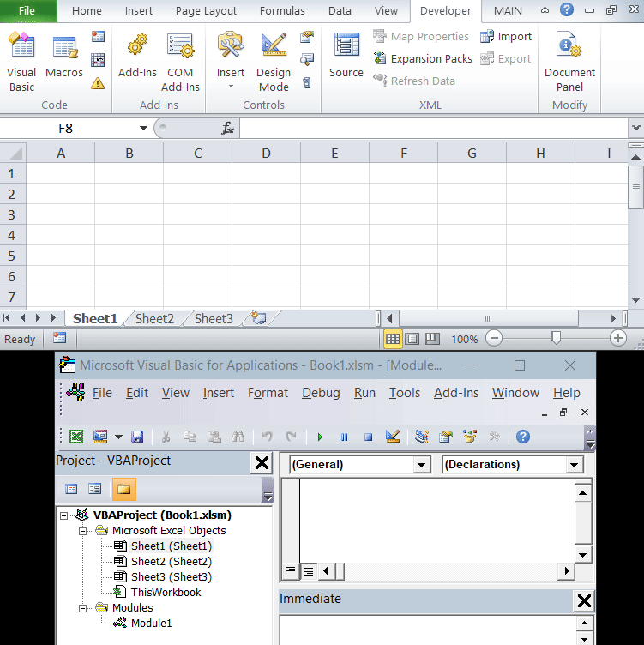Click View Microsoft Excel toolbar icon
644x645 pixels.
point(76,437)
